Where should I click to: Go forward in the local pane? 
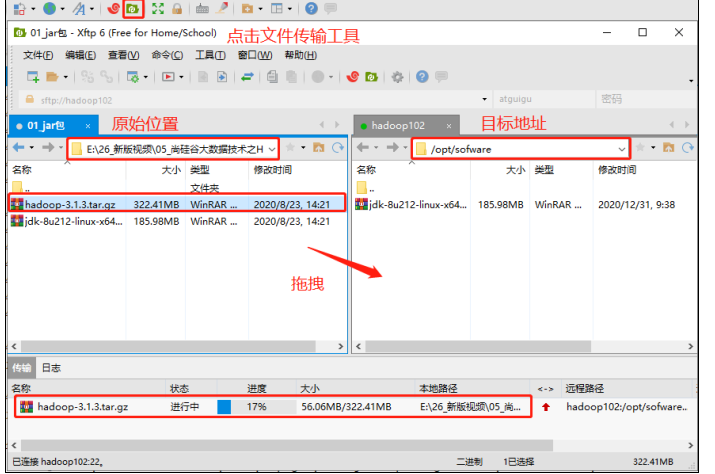click(x=48, y=147)
